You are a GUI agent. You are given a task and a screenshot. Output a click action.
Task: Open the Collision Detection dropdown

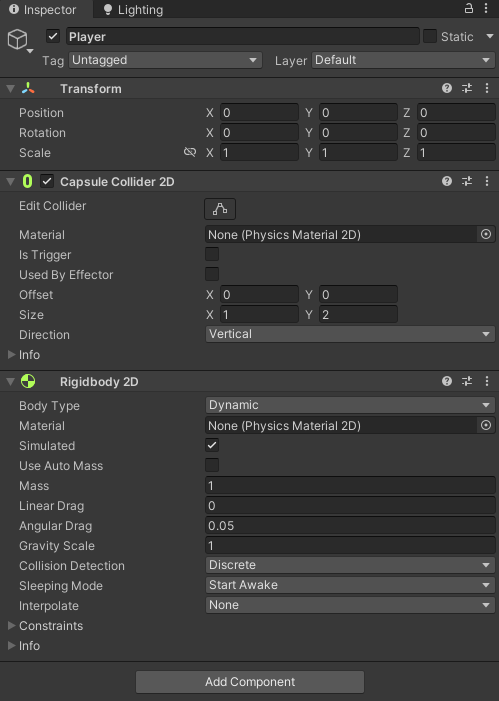pyautogui.click(x=350, y=565)
